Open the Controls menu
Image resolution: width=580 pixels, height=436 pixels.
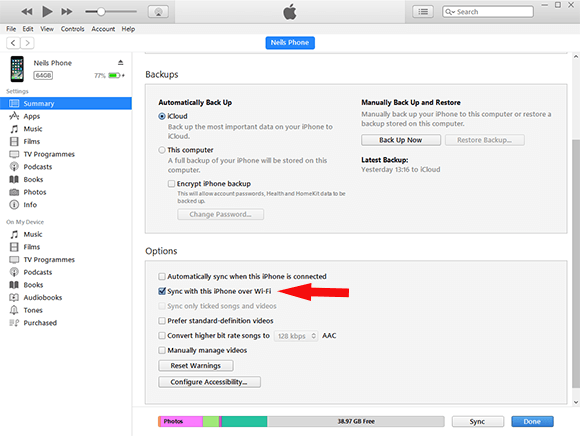(x=72, y=29)
